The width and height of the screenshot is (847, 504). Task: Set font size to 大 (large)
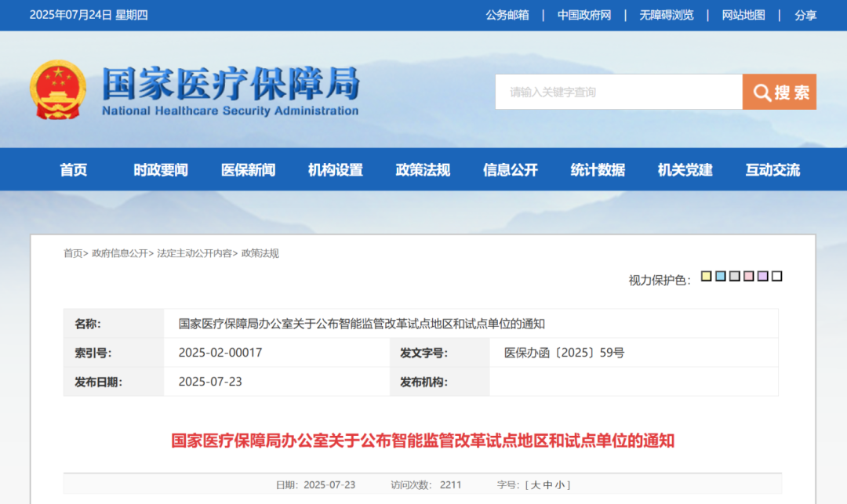point(536,485)
